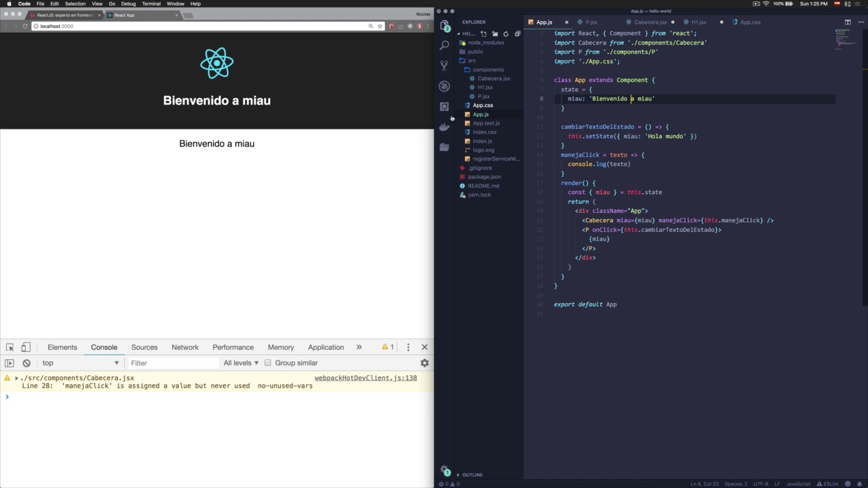
Task: Reload the Chrome page
Action: [26, 26]
